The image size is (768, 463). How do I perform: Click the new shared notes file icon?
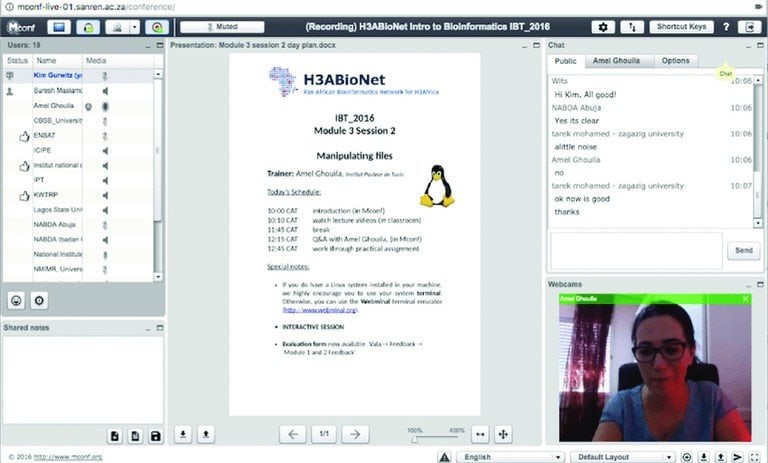click(115, 436)
